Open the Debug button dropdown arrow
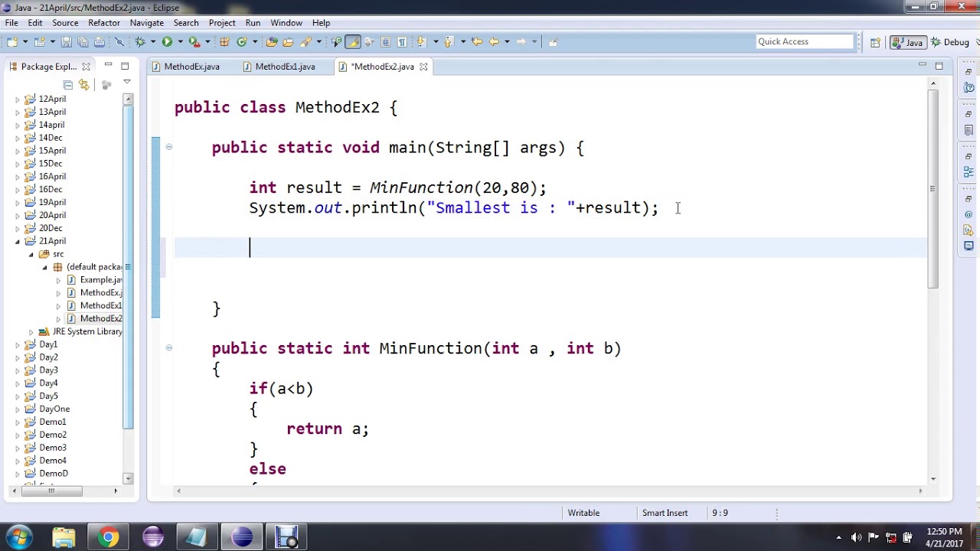 click(x=152, y=42)
